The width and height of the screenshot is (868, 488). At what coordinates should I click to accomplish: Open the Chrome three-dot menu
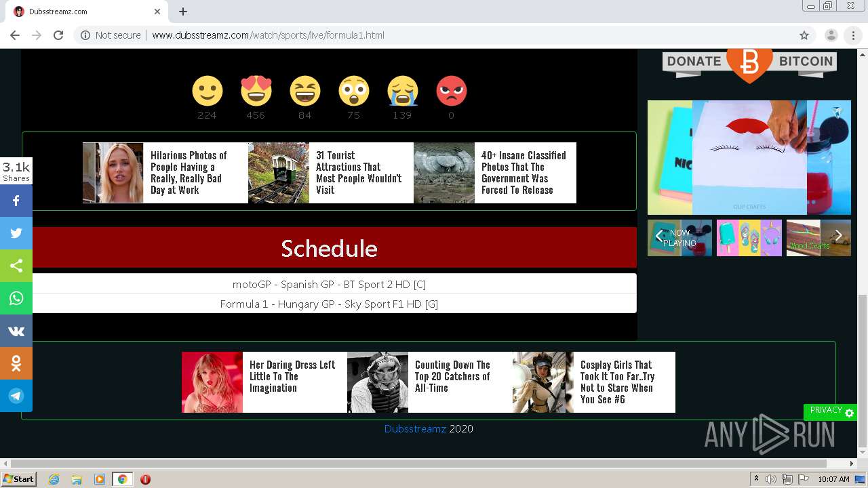[x=853, y=35]
